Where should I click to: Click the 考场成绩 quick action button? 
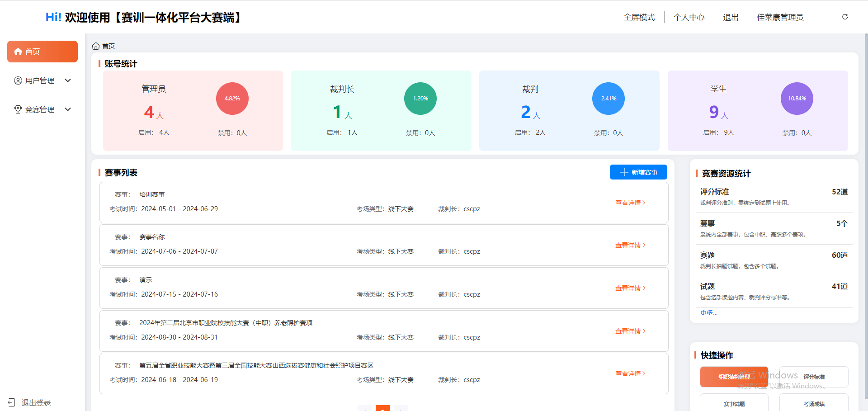pyautogui.click(x=814, y=403)
